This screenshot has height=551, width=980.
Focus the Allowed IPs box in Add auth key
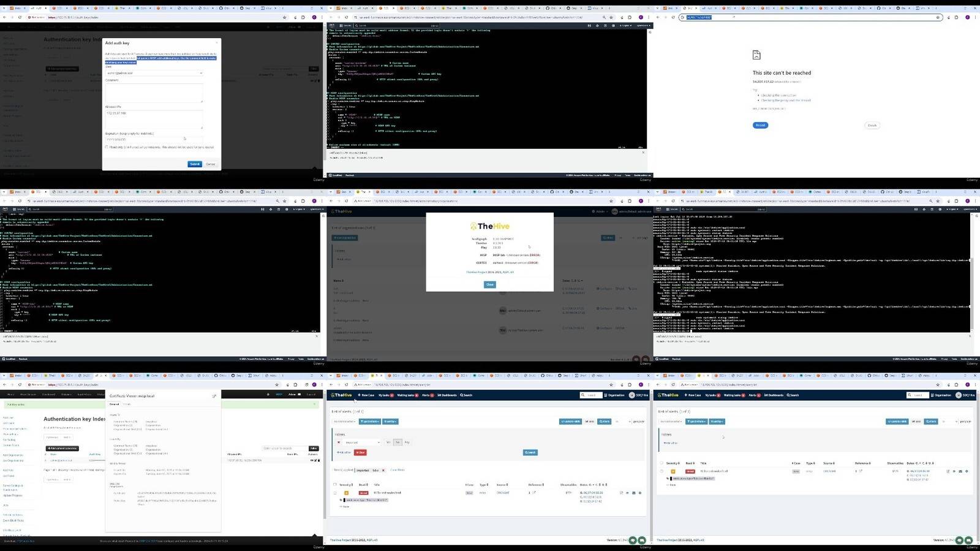[154, 120]
